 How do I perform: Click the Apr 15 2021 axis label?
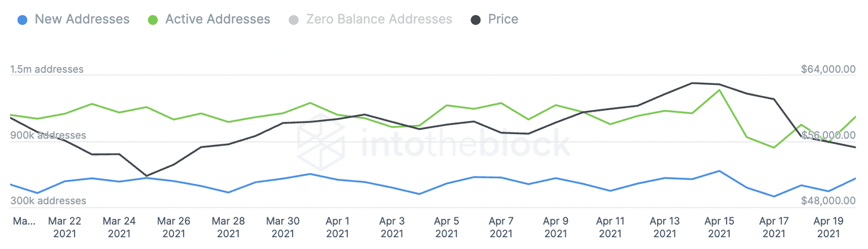point(719,227)
